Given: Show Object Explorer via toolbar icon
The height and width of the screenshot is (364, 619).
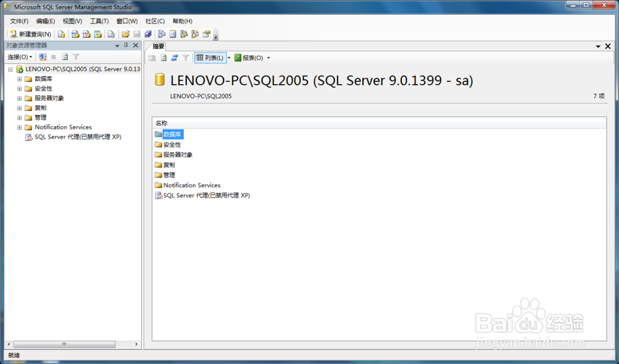Looking at the screenshot, I should pos(184,34).
